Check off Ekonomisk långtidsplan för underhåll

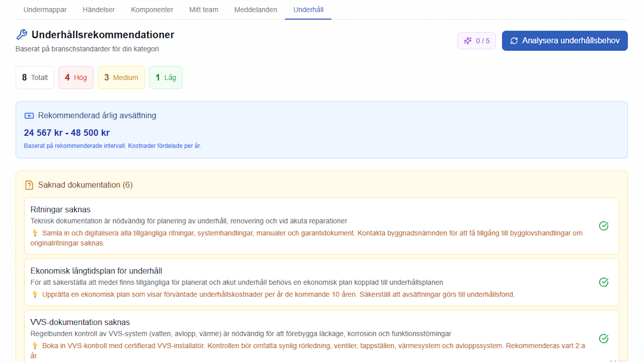click(x=604, y=282)
